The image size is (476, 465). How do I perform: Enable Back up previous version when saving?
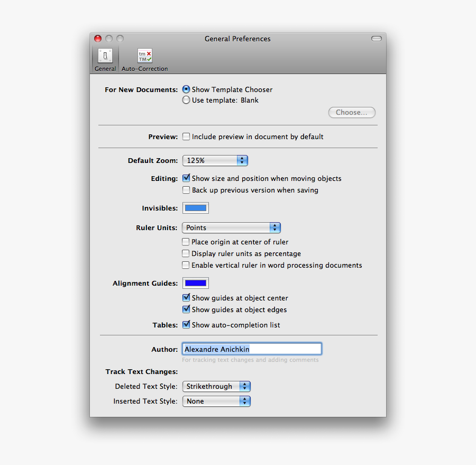click(186, 190)
